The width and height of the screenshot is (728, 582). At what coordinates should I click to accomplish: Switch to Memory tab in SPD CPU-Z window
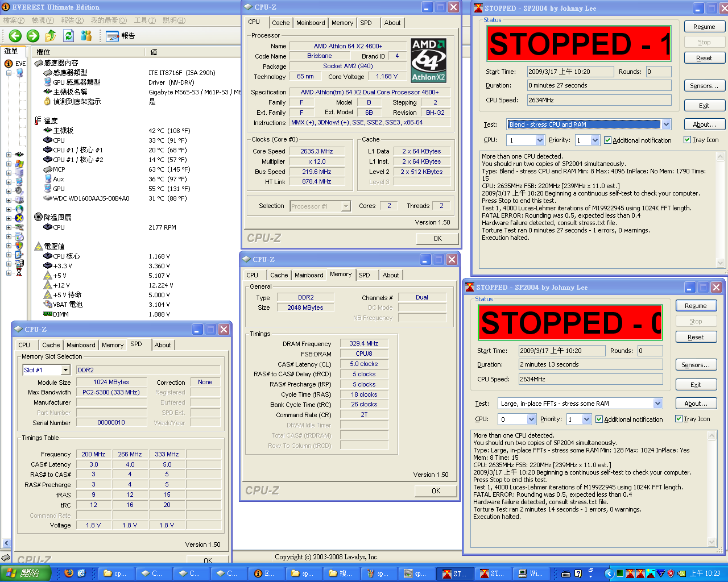tap(113, 345)
